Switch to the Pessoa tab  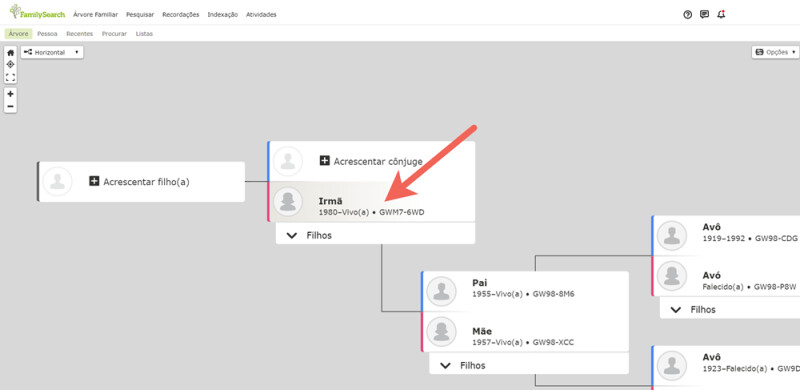pos(47,34)
